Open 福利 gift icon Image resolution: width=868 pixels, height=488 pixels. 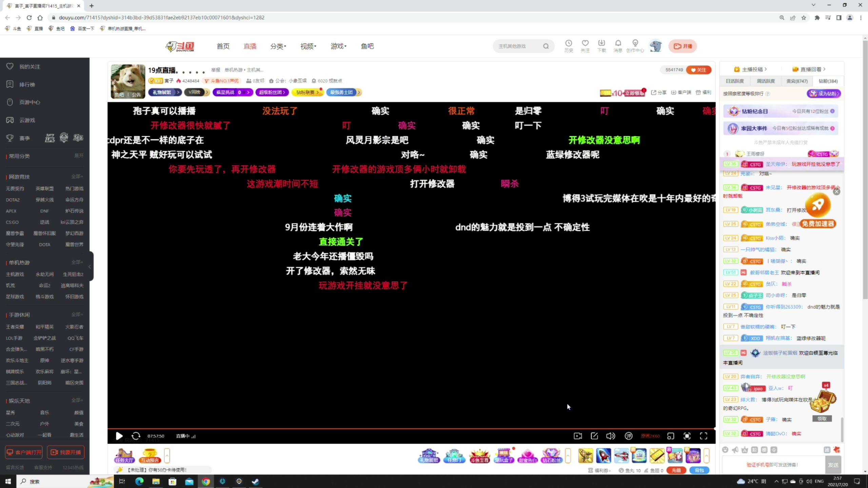tap(703, 92)
